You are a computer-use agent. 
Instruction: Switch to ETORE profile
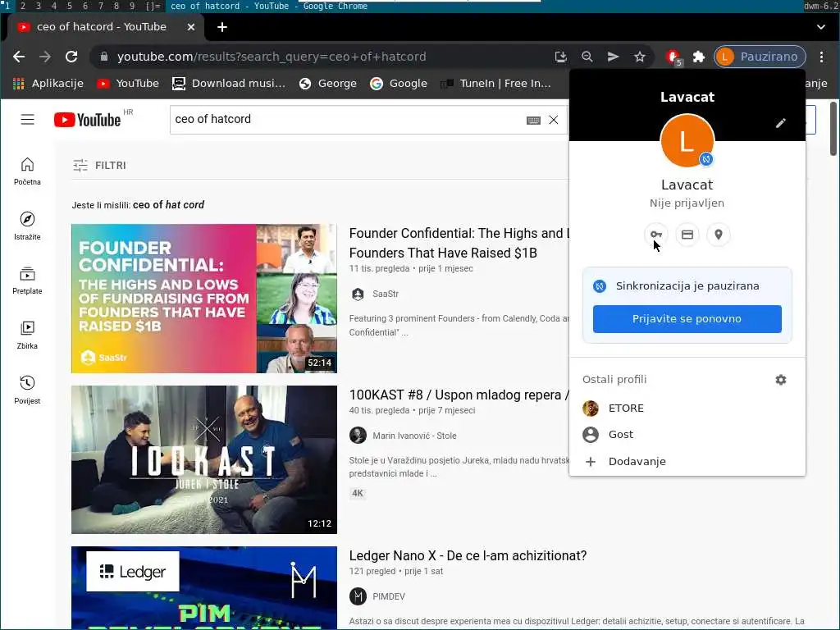coord(687,409)
